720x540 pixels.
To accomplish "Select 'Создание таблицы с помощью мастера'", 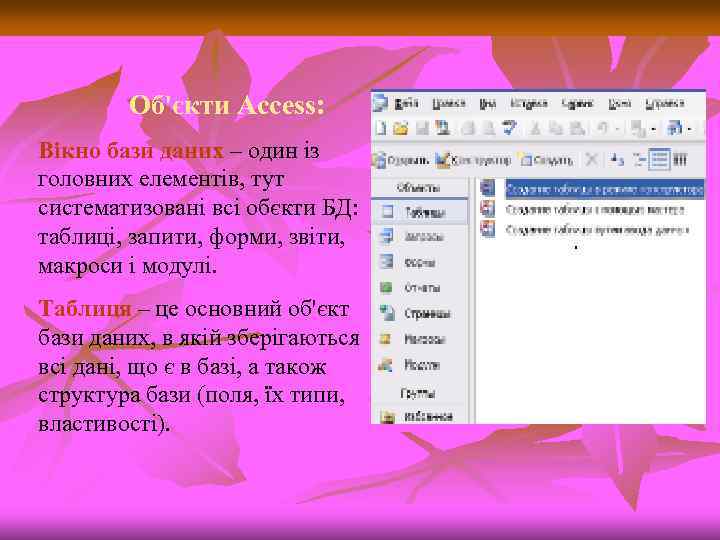I will (x=583, y=210).
